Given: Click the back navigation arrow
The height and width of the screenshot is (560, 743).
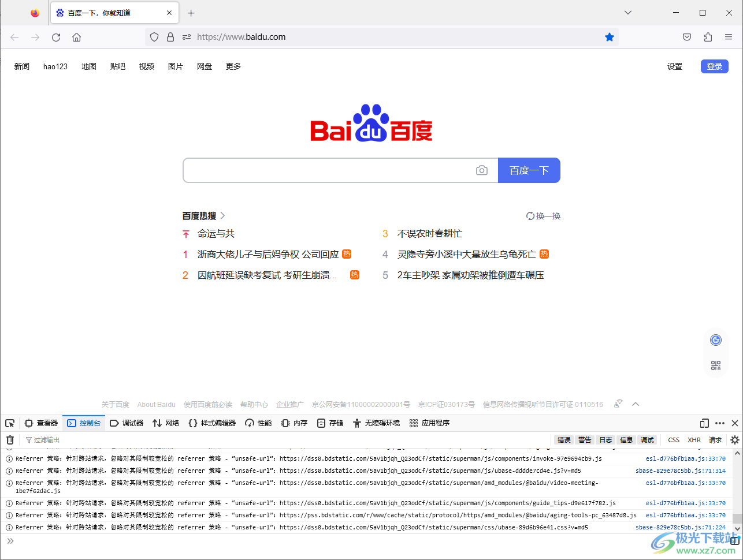Looking at the screenshot, I should click(x=14, y=37).
